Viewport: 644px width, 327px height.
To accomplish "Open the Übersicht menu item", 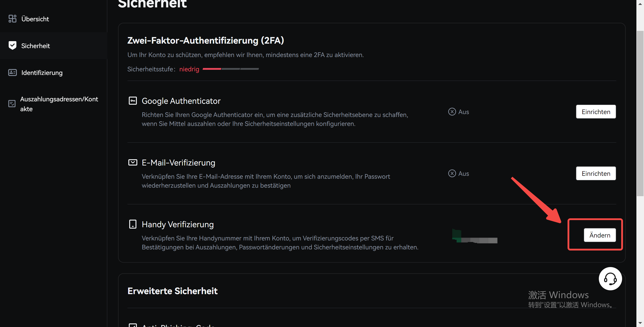I will pos(35,19).
